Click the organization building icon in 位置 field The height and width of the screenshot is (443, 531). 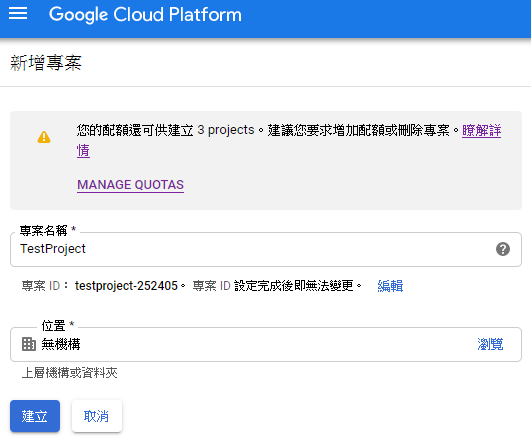pyautogui.click(x=29, y=344)
